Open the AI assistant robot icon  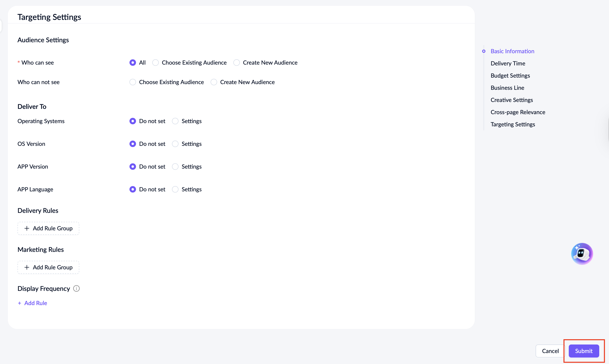tap(582, 254)
